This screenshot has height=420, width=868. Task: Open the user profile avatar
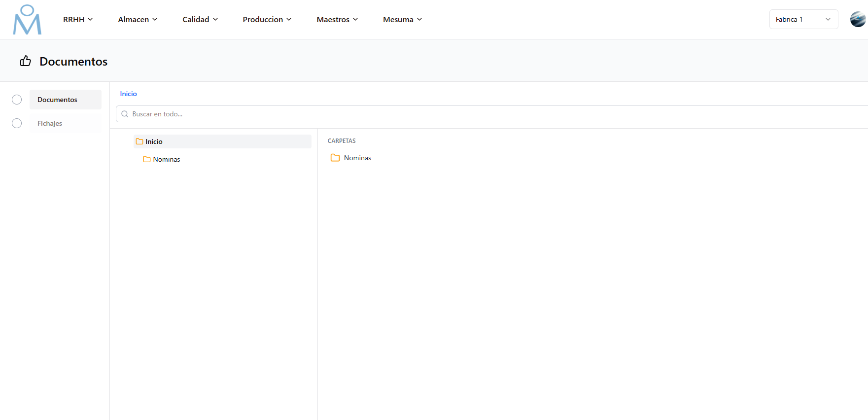858,19
